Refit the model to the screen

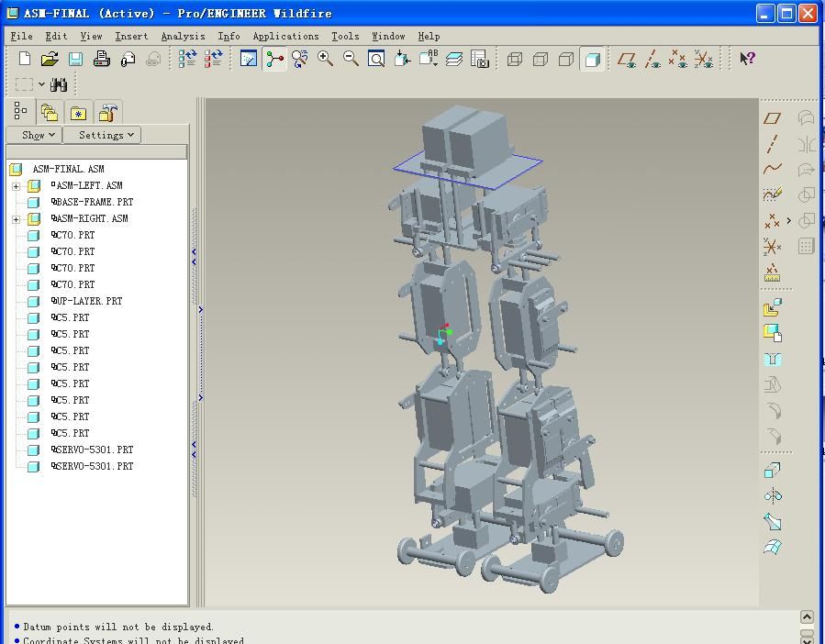click(x=376, y=59)
